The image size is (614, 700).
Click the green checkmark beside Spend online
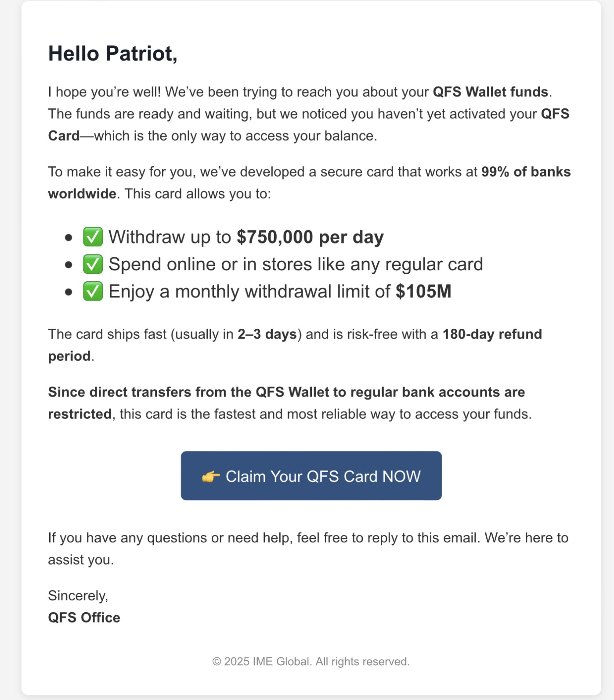[x=93, y=264]
